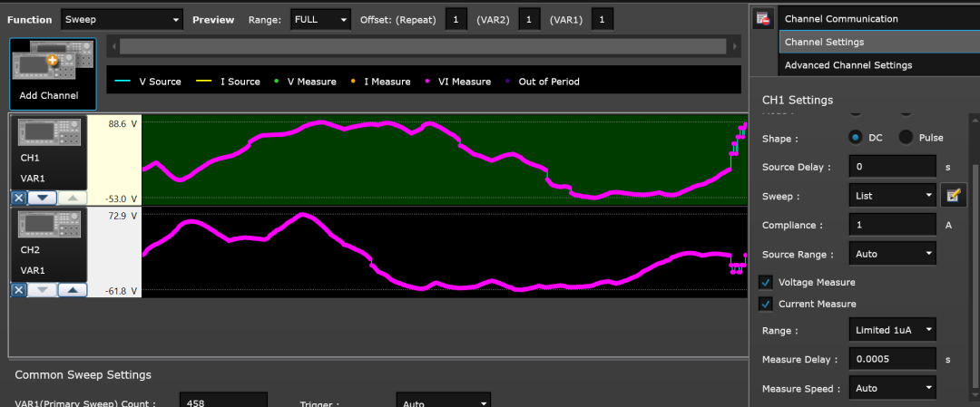Viewport: 980px width, 407px height.
Task: Click the Compliance input field
Action: [x=892, y=225]
